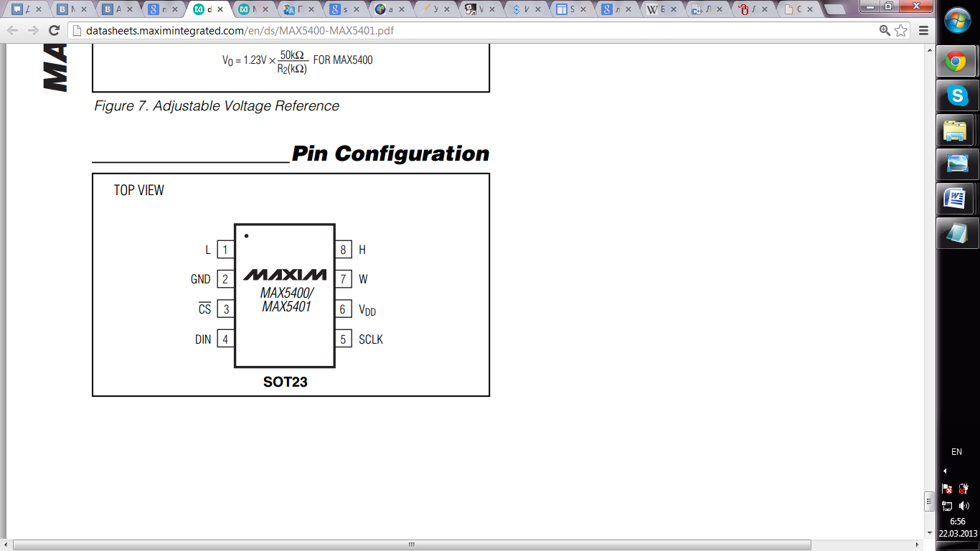Click the 'FOR MAX5400' formula text
Image resolution: width=980 pixels, height=551 pixels.
pyautogui.click(x=343, y=60)
